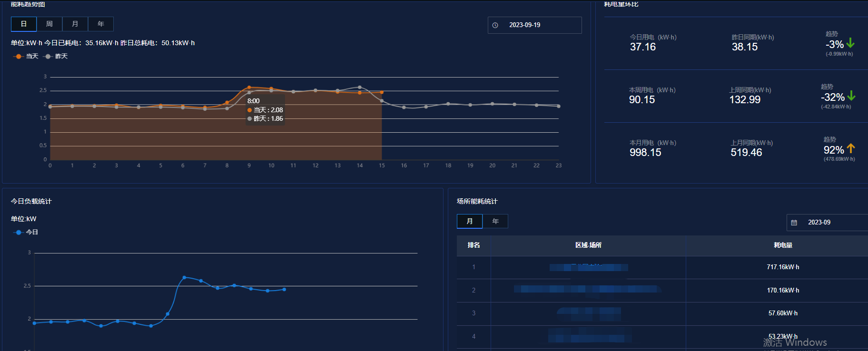The image size is (868, 351).
Task: Click the 区域-场所 column header
Action: tap(588, 245)
